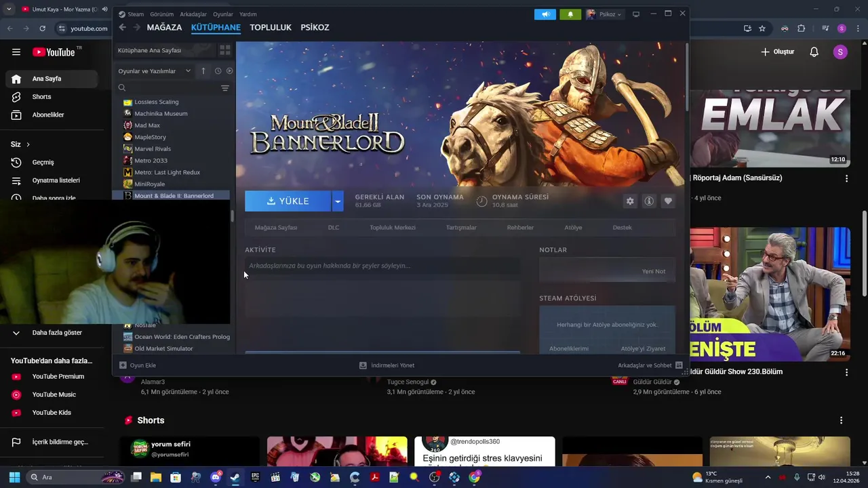Switch Steam to Big Picture mode icon
The height and width of the screenshot is (488, 868).
(x=635, y=14)
